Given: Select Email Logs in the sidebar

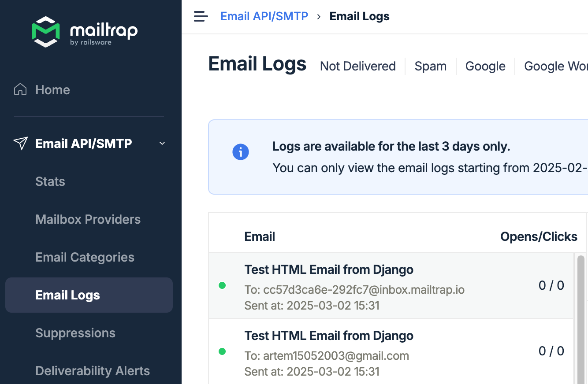Looking at the screenshot, I should 89,295.
